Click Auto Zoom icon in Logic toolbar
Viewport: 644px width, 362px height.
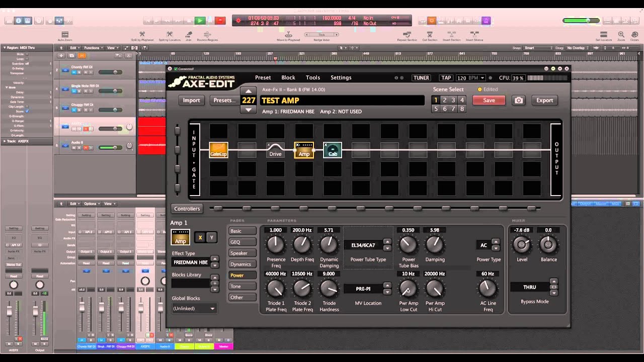65,35
